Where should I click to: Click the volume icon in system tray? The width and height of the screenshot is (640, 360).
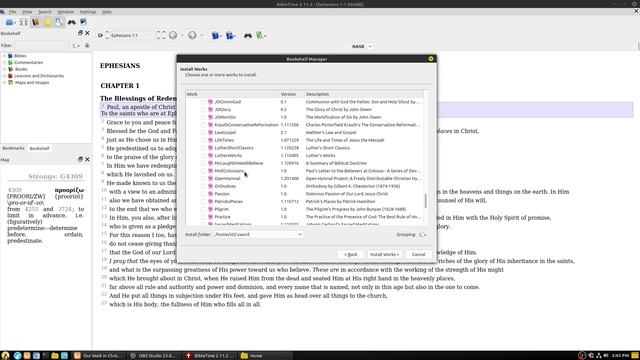click(606, 356)
